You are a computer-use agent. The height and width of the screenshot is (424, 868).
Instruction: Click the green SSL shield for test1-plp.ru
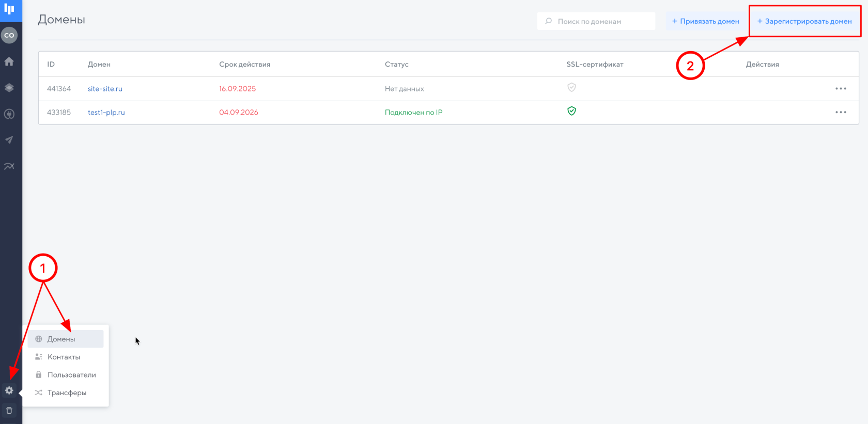[571, 111]
